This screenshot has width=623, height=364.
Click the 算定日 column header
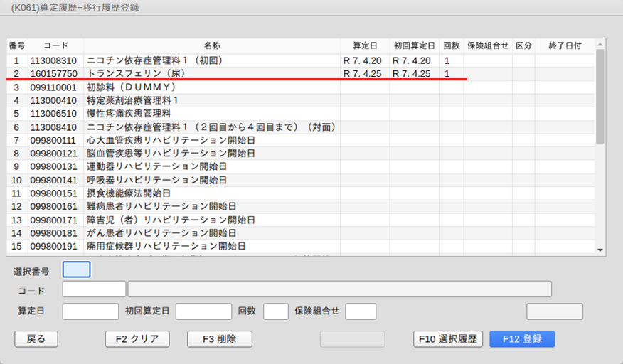coord(365,45)
